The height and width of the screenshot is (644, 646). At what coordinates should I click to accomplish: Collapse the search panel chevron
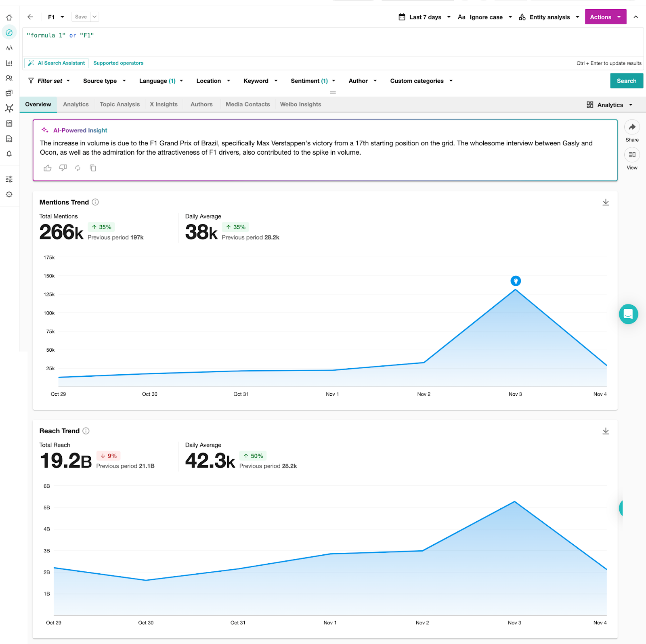[x=636, y=17]
